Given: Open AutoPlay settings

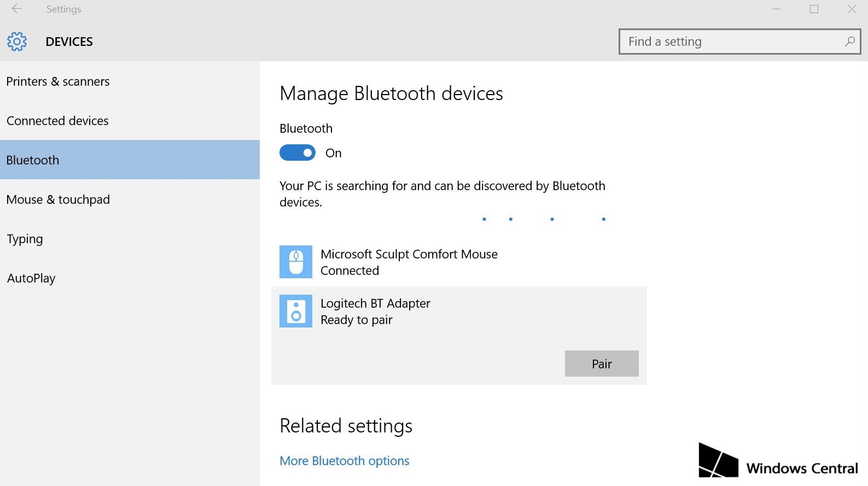Looking at the screenshot, I should click(130, 278).
